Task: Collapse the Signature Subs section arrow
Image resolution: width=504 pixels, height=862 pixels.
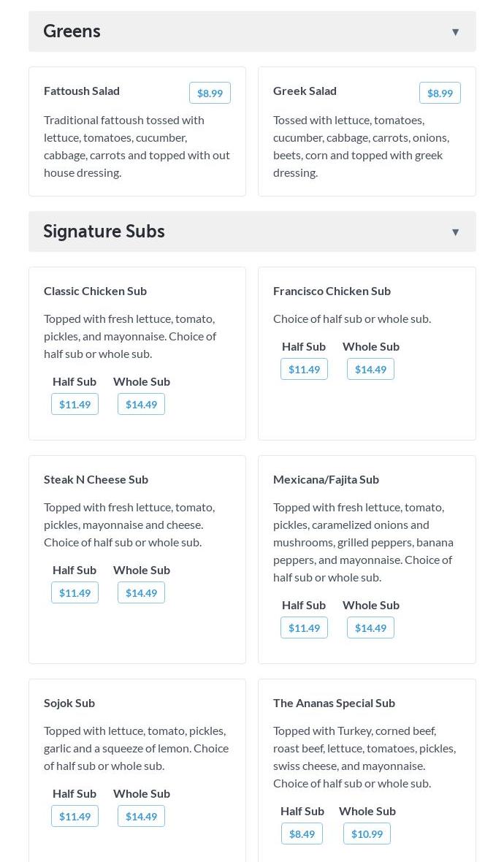Action: (455, 232)
